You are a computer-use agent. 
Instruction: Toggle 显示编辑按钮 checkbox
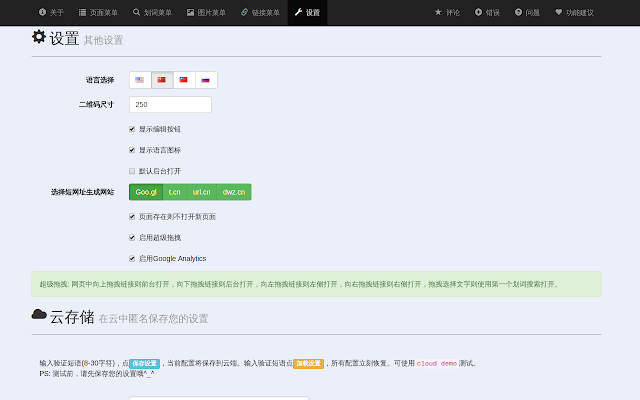coord(132,129)
